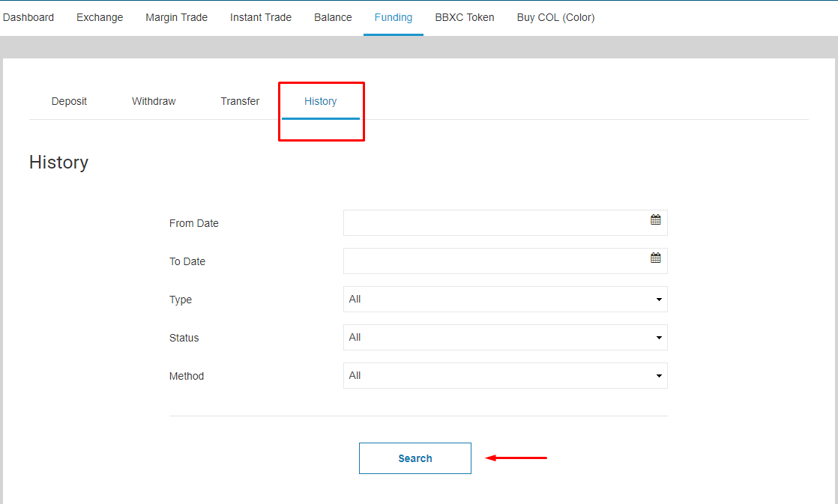The height and width of the screenshot is (504, 838).
Task: Click the Search button
Action: click(x=415, y=458)
